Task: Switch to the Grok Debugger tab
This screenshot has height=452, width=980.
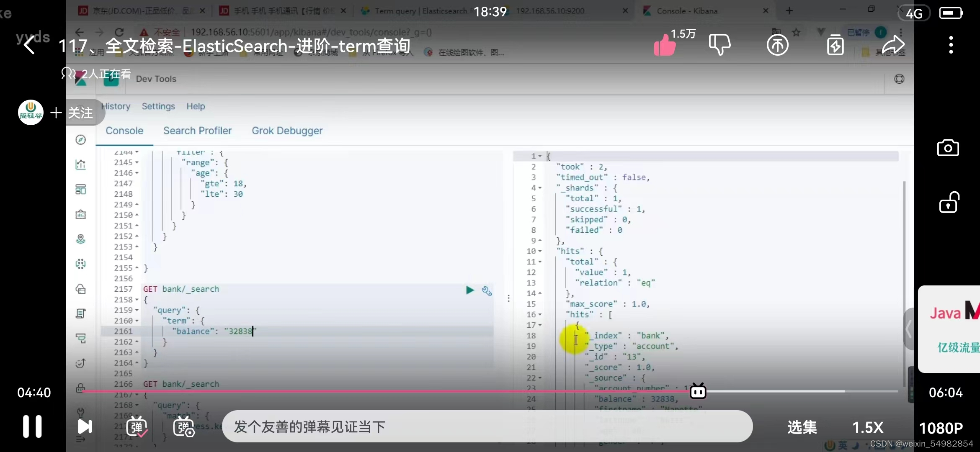Action: click(287, 131)
